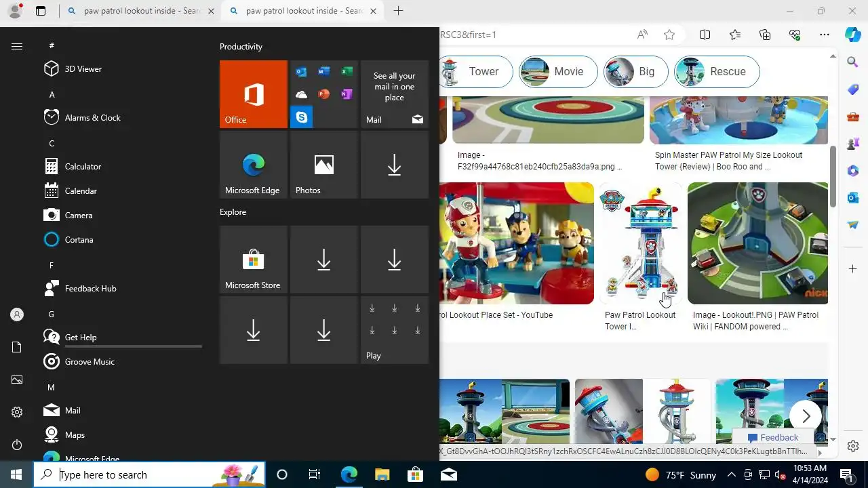Open Calculator from Start menu

coord(122,166)
